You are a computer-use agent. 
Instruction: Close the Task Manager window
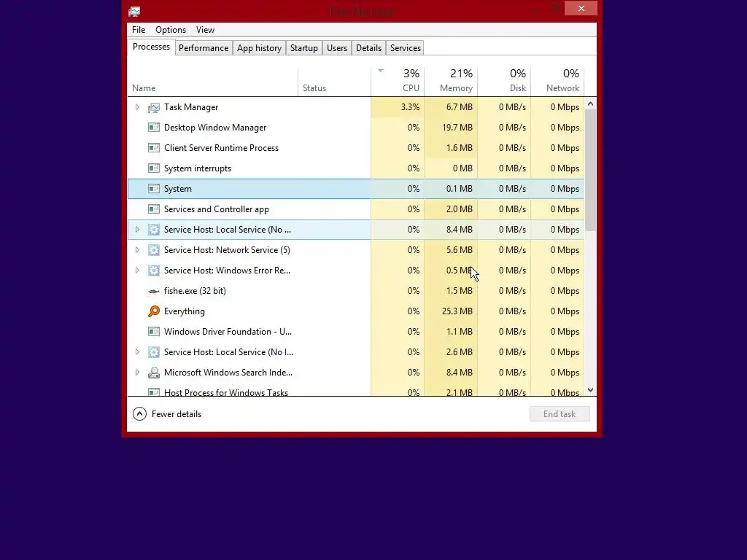(x=581, y=8)
